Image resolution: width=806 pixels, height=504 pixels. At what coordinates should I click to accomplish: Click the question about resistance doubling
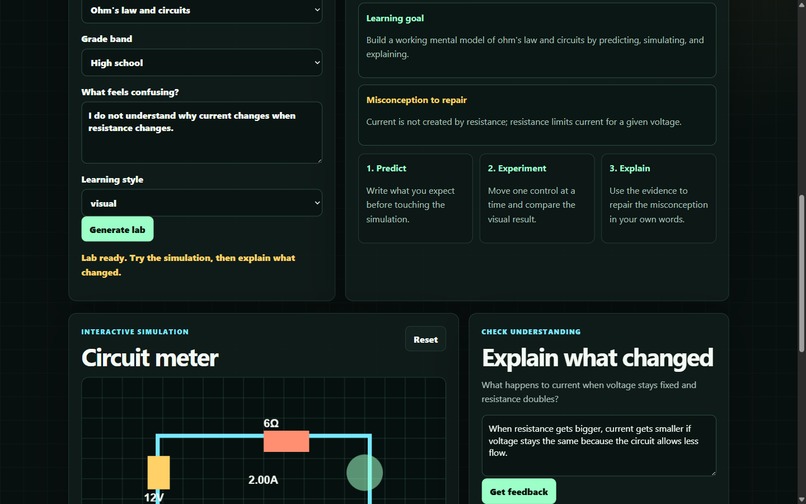589,392
